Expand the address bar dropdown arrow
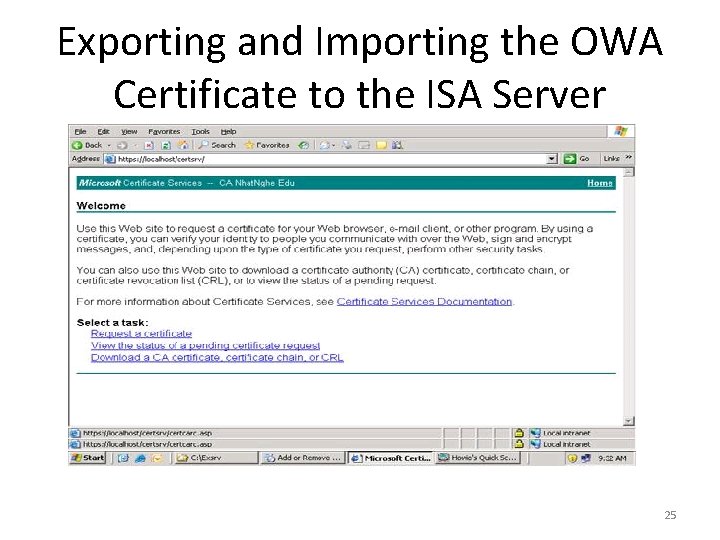The image size is (720, 540). coord(552,159)
